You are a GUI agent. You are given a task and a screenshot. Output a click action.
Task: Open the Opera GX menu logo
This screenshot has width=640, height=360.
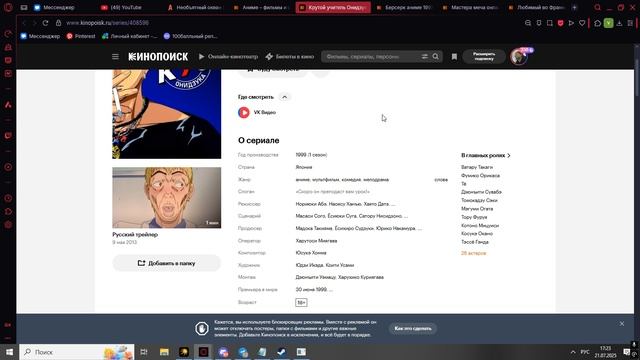(8, 7)
